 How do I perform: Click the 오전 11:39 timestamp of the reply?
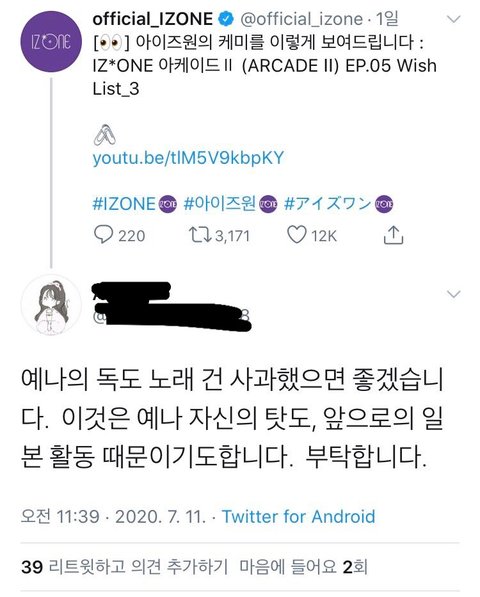(x=61, y=517)
